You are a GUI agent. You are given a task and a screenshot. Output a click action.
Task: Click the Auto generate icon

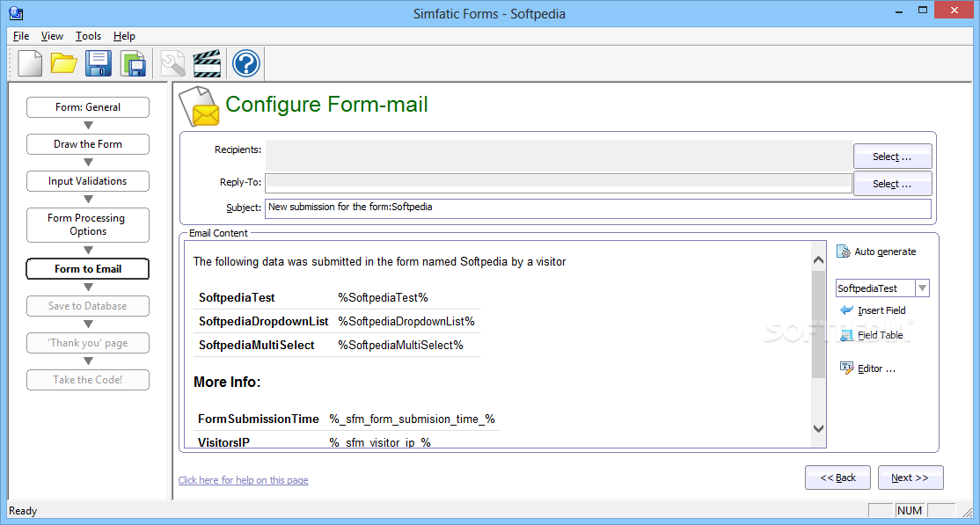point(843,252)
